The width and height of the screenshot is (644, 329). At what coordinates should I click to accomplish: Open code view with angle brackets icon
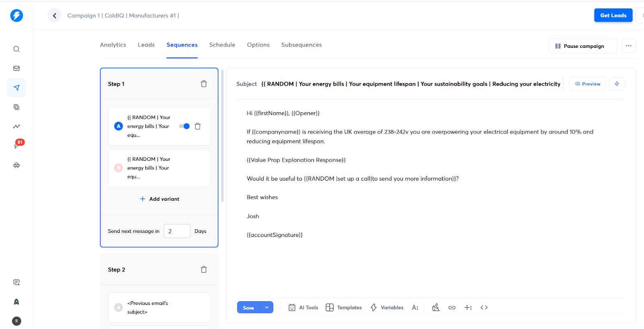[484, 308]
